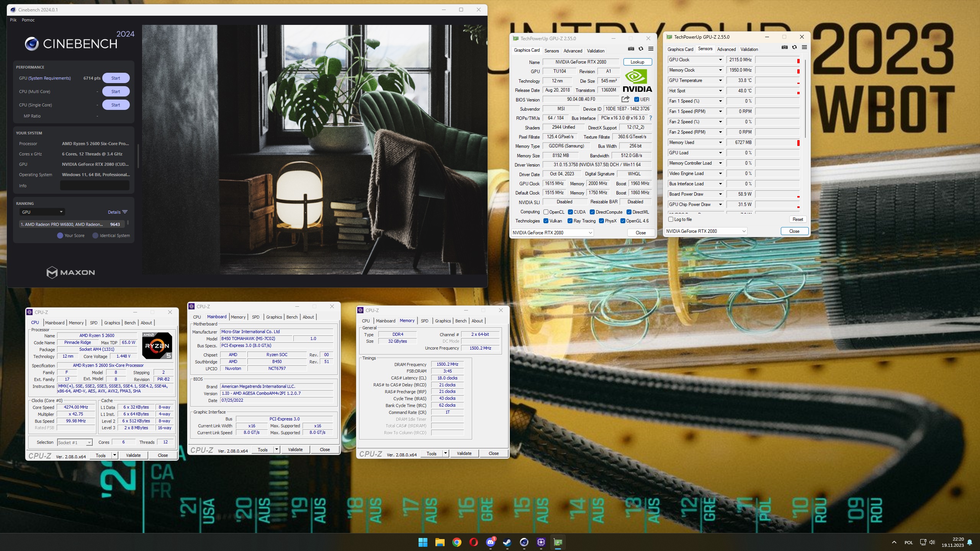The image size is (980, 551).
Task: Switch to Cinebench via taskbar icon
Action: pyautogui.click(x=524, y=542)
